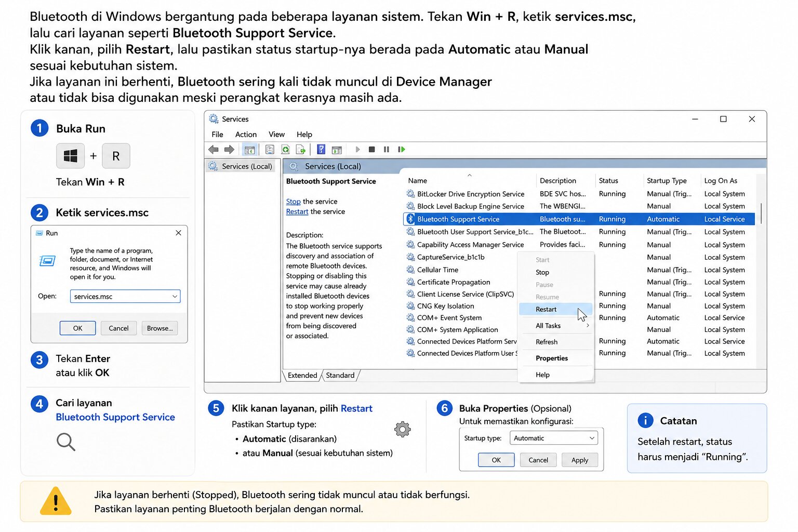798x532 pixels.
Task: Open the Action menu
Action: (x=246, y=135)
